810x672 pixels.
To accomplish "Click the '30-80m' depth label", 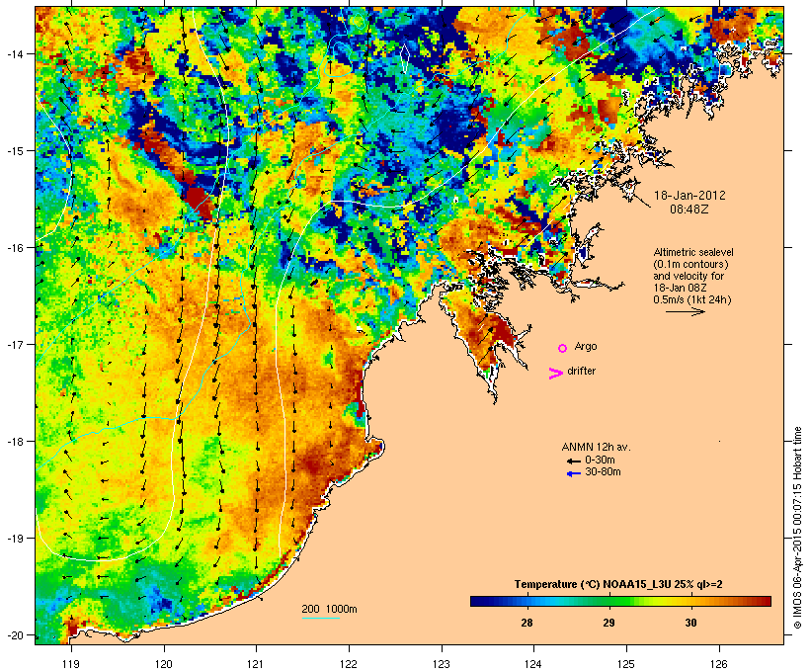I will [603, 471].
